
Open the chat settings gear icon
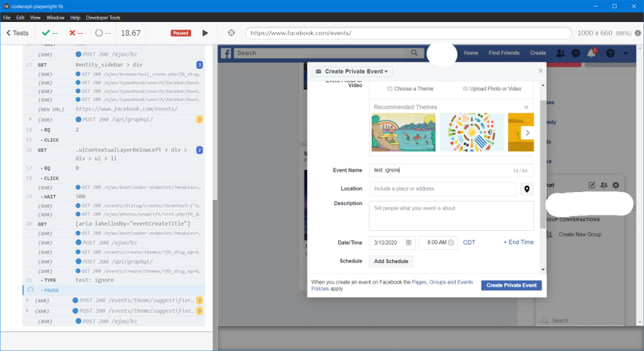click(615, 185)
